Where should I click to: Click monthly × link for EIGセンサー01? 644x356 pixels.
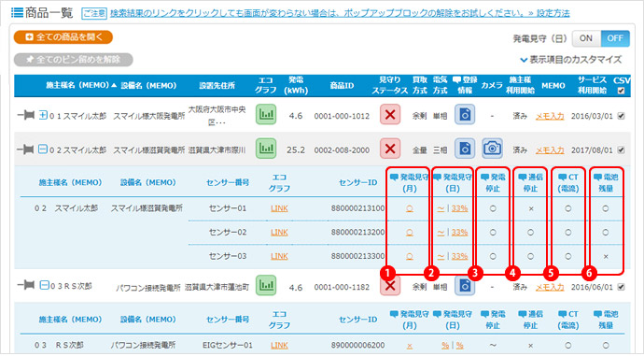410,346
